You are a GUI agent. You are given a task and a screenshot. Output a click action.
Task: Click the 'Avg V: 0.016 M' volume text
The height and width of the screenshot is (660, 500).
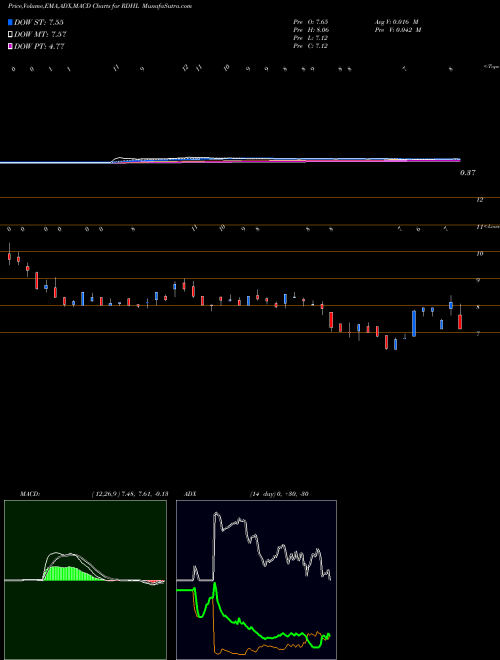pos(396,22)
